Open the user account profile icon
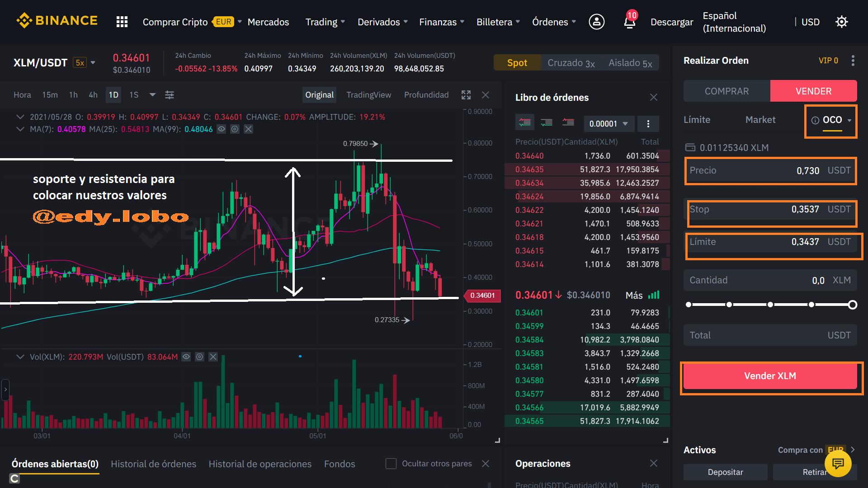Viewport: 868px width, 488px height. (x=596, y=22)
